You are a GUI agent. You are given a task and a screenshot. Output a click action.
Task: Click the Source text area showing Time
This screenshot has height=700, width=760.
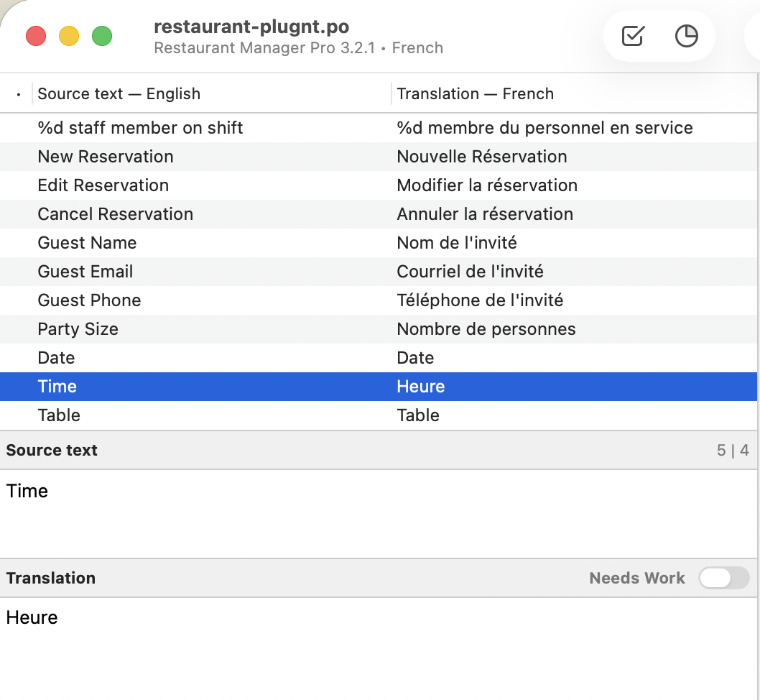[x=378, y=513]
